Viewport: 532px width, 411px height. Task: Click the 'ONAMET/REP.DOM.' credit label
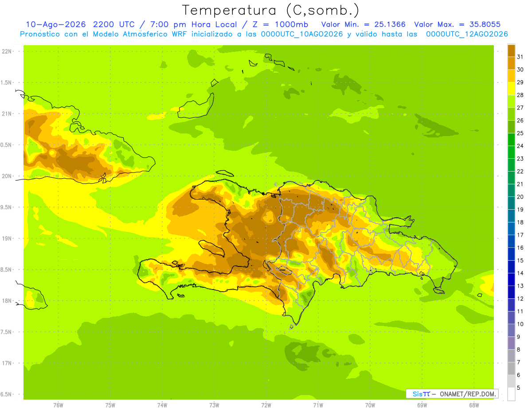point(467,394)
